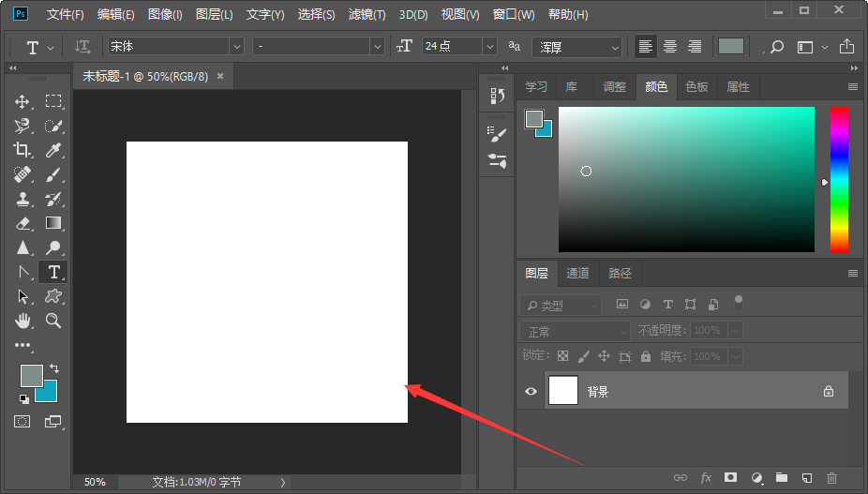
Task: Open the font style dropdown
Action: pyautogui.click(x=378, y=47)
